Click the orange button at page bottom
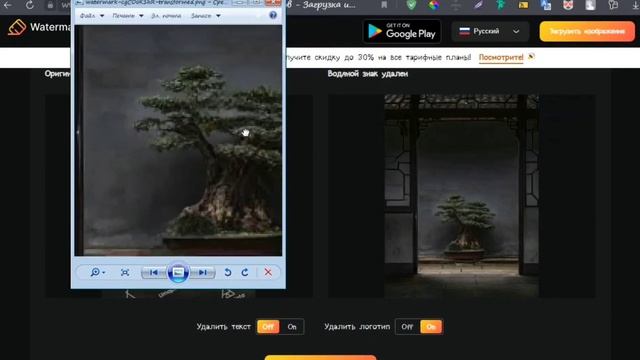 click(x=320, y=358)
